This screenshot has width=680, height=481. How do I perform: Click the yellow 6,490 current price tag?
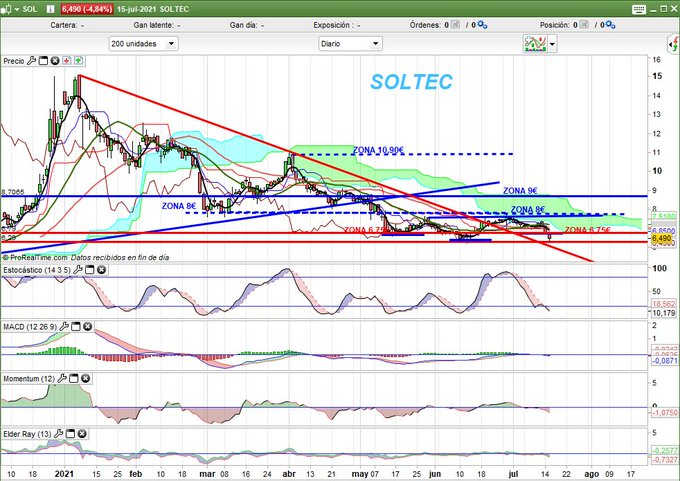pyautogui.click(x=661, y=239)
